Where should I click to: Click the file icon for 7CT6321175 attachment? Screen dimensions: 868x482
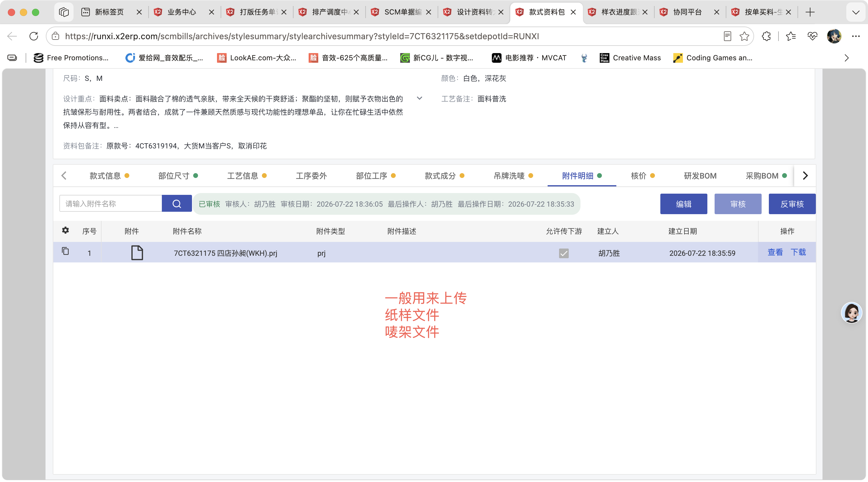click(137, 253)
